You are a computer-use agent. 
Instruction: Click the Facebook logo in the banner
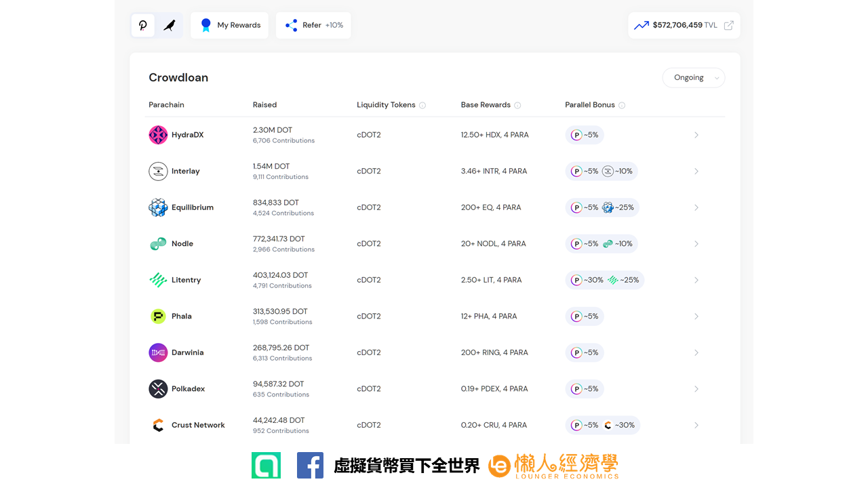[x=310, y=466]
